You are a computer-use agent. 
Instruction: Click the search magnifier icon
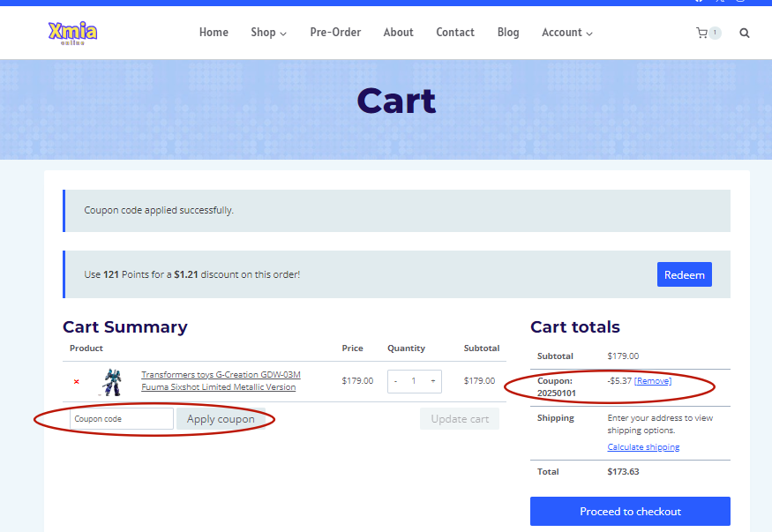point(745,33)
